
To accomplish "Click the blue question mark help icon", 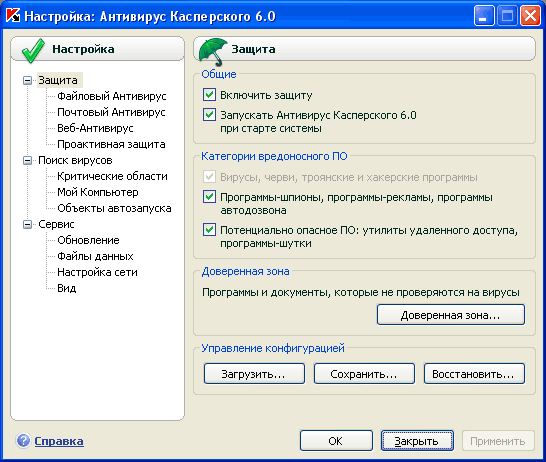I will pos(23,440).
